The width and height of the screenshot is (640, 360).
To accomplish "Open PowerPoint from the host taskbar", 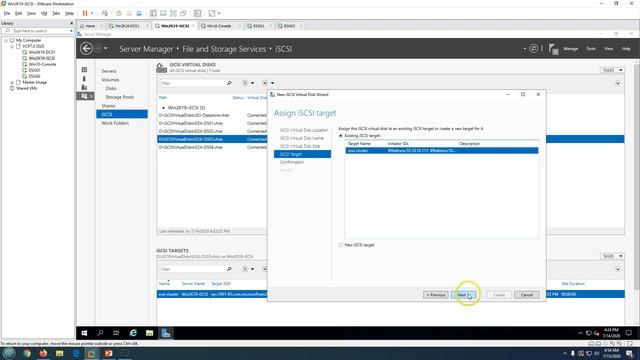I will (108, 353).
